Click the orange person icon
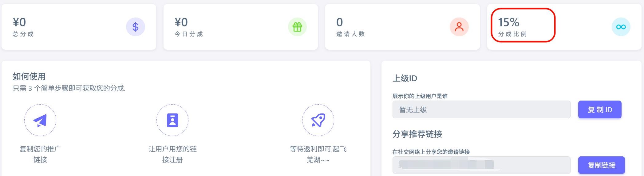Image resolution: width=644 pixels, height=176 pixels. [x=459, y=27]
